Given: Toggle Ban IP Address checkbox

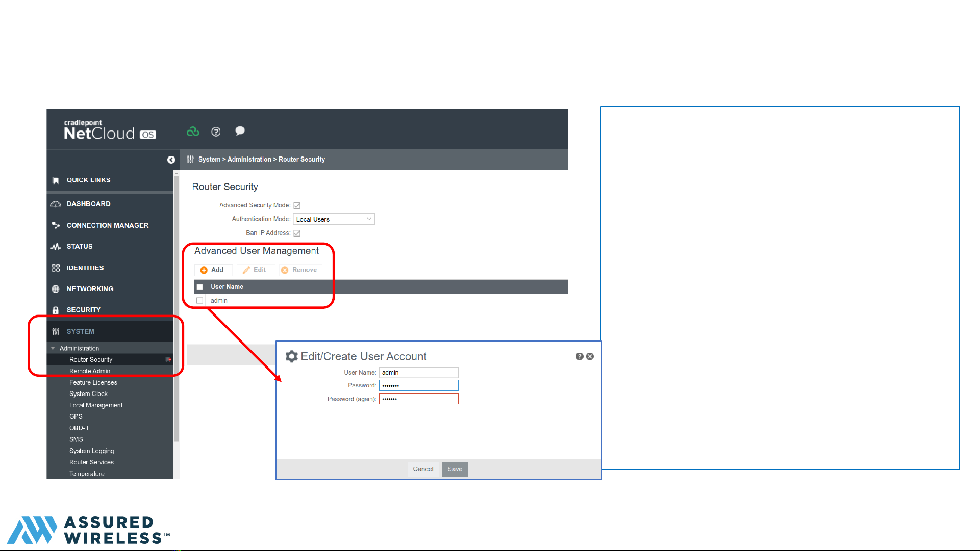Looking at the screenshot, I should (297, 233).
